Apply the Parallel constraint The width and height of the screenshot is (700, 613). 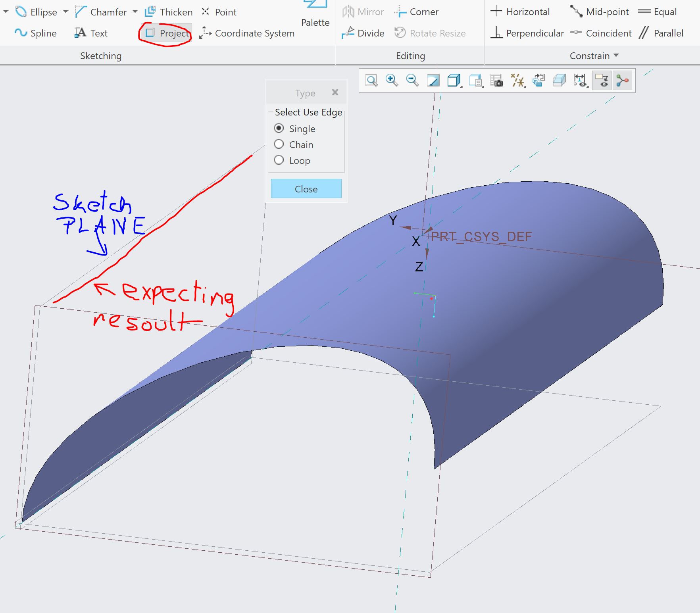tap(662, 33)
